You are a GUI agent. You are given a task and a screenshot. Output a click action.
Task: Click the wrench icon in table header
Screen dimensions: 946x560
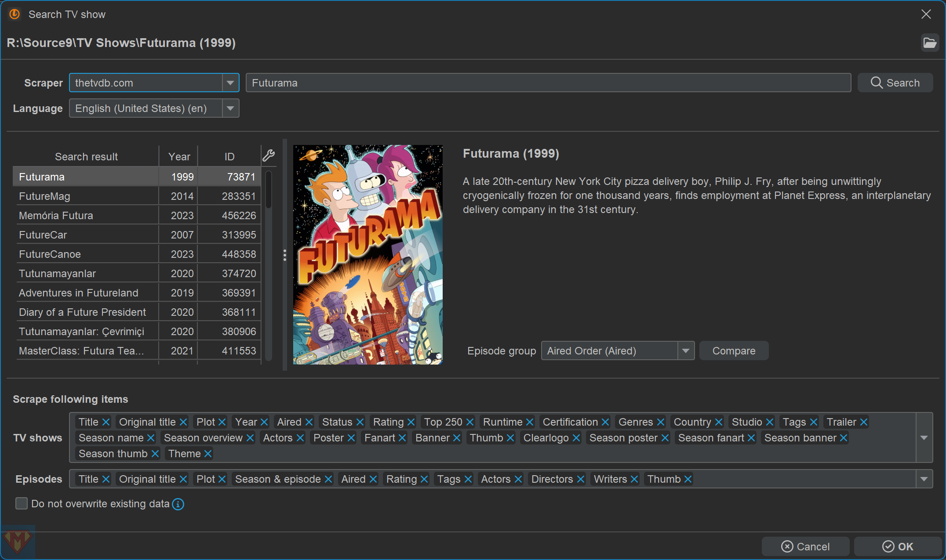(x=269, y=155)
